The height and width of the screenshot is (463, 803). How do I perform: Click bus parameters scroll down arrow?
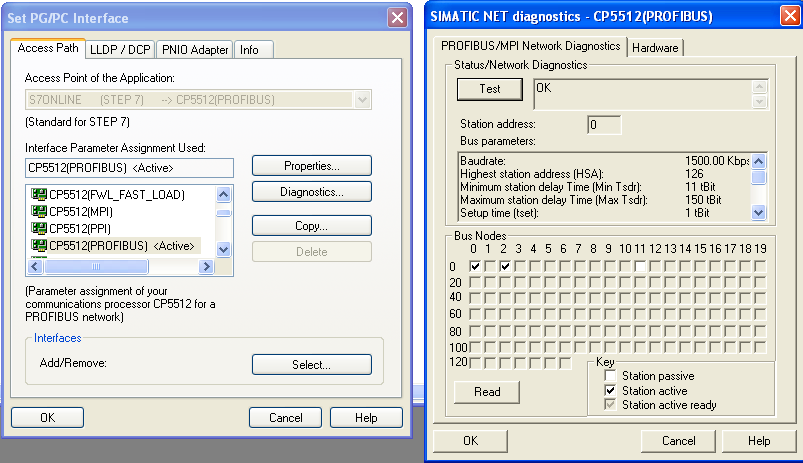[758, 212]
